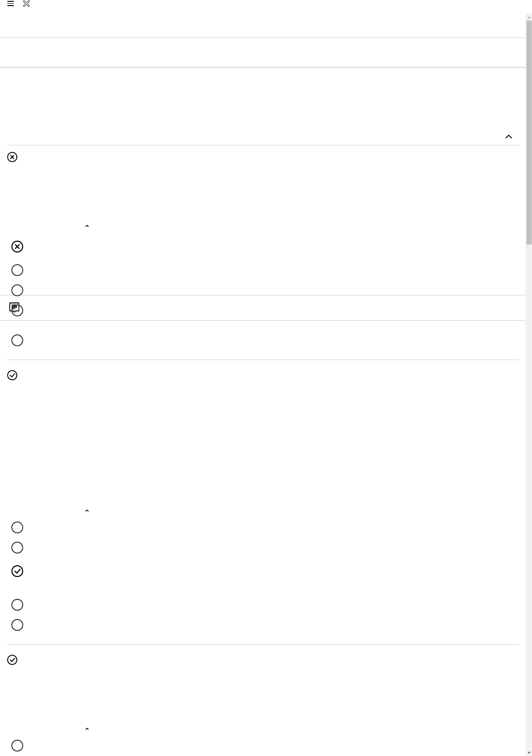Open the comment feedback icon
This screenshot has height=756, width=532.
[14, 308]
